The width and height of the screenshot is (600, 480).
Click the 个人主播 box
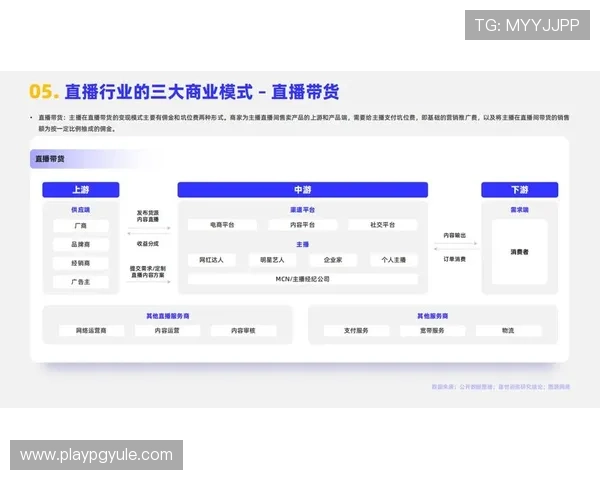tap(394, 260)
